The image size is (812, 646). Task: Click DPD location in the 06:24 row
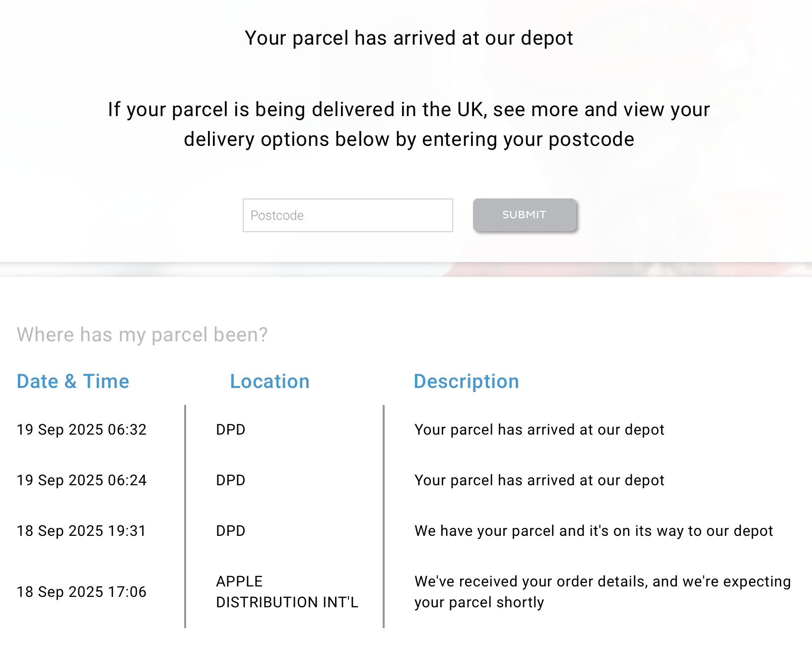(230, 480)
